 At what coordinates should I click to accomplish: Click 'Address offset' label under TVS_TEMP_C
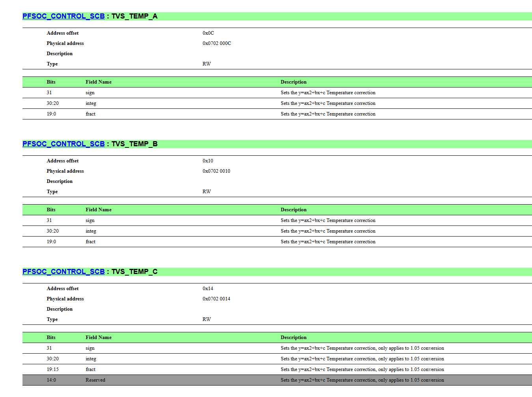[63, 289]
